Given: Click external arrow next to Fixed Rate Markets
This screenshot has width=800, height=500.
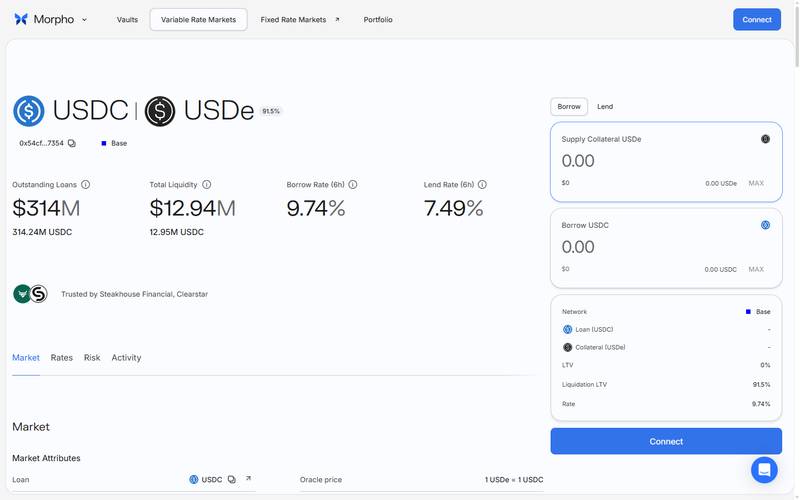Looking at the screenshot, I should [x=337, y=19].
